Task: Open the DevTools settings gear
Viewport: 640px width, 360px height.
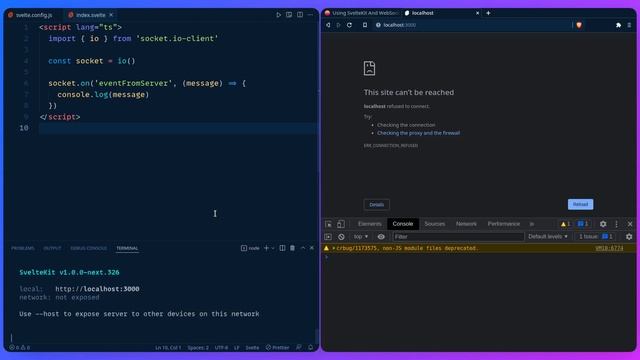Action: click(x=603, y=224)
